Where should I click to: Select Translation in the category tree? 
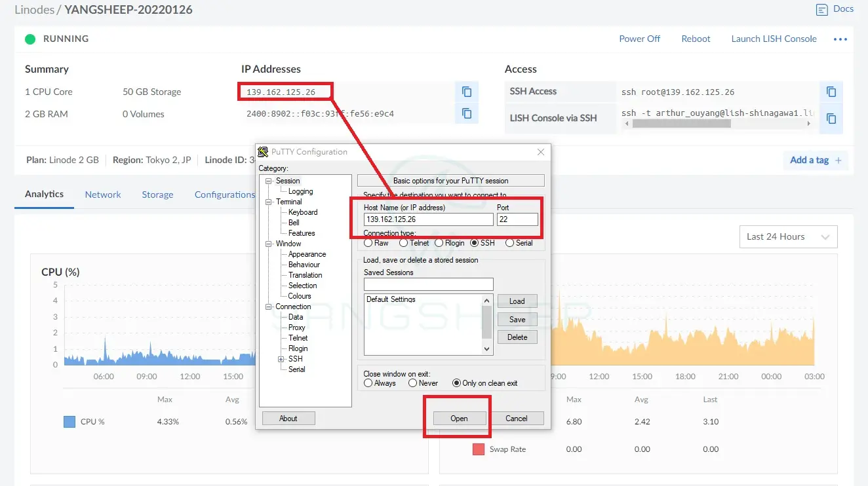tap(305, 275)
